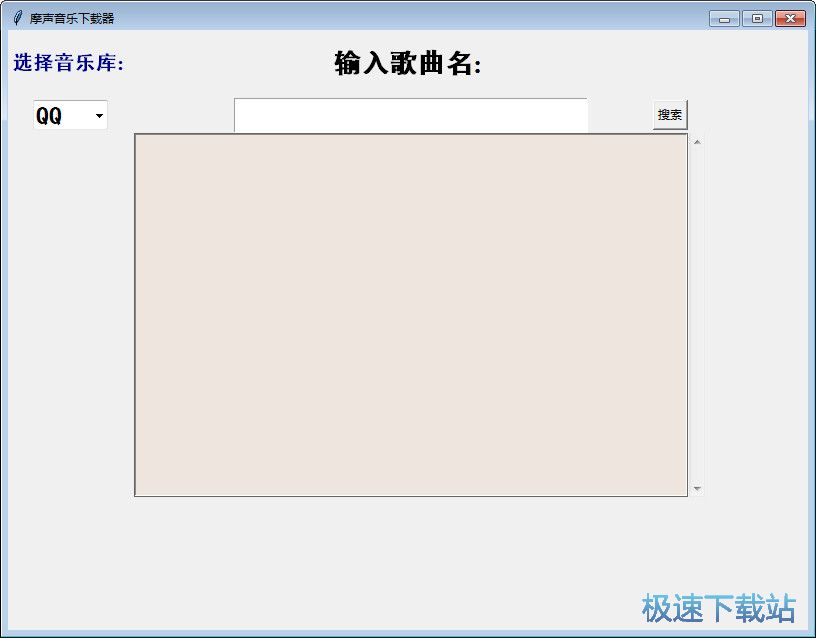Focus the song name input field
The width and height of the screenshot is (816, 638).
pyautogui.click(x=410, y=115)
